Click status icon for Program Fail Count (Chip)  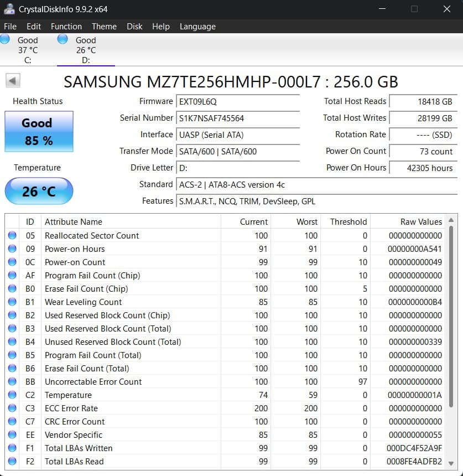click(12, 275)
